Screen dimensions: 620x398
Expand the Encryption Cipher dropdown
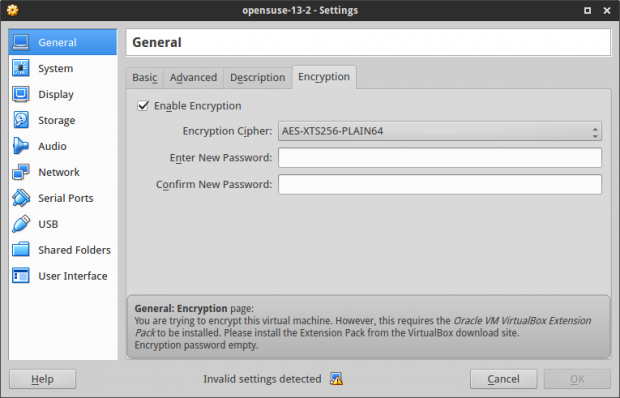click(x=440, y=131)
